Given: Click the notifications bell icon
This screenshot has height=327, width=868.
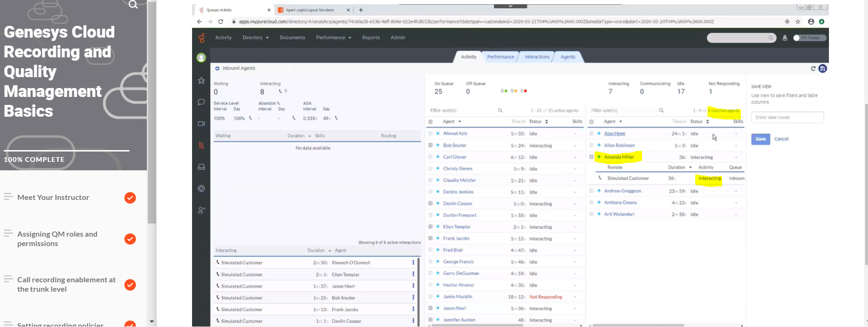Looking at the screenshot, I should click(785, 38).
